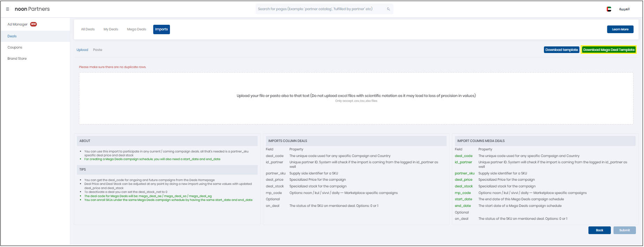
Task: Click the UAE flag icon
Action: [x=609, y=9]
